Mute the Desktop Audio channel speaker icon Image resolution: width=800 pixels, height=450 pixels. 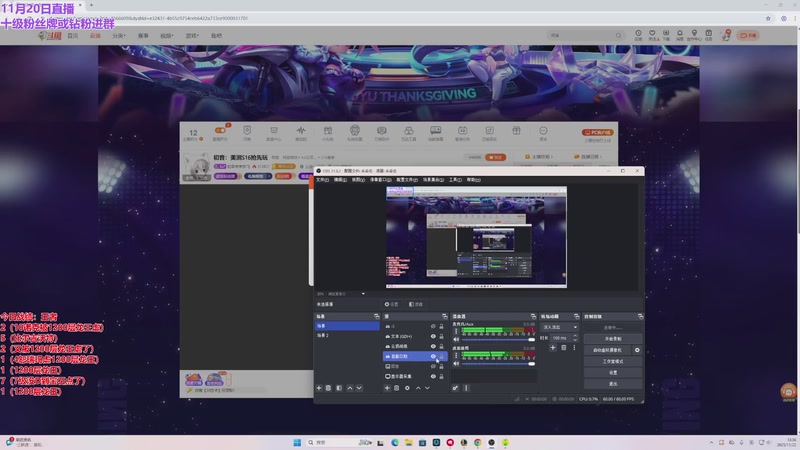[x=456, y=364]
